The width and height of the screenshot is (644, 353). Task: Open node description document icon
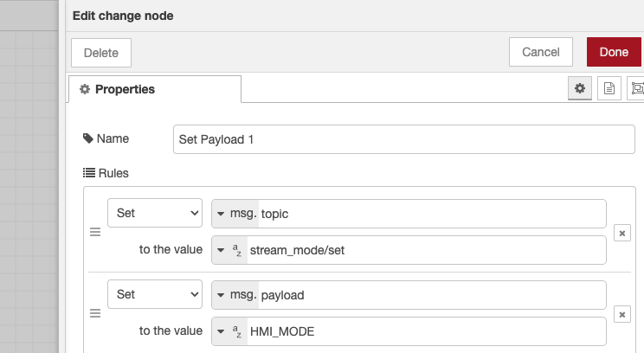coord(609,88)
